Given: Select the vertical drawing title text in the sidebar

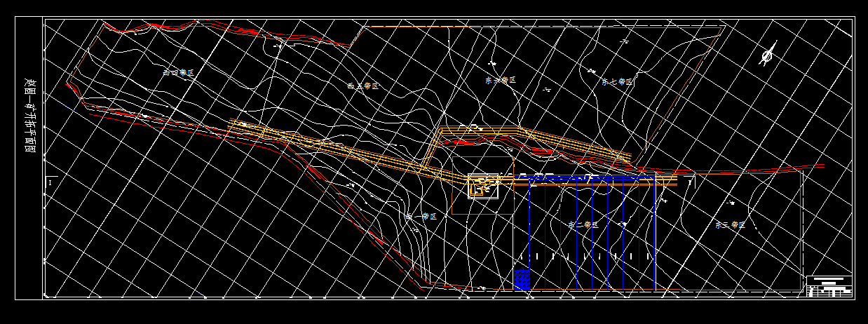Looking at the screenshot, I should 29,116.
